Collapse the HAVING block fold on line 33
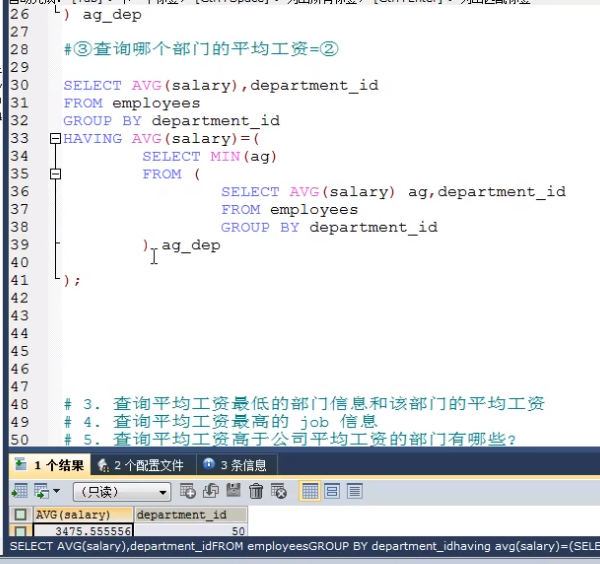600x564 pixels. pos(55,139)
